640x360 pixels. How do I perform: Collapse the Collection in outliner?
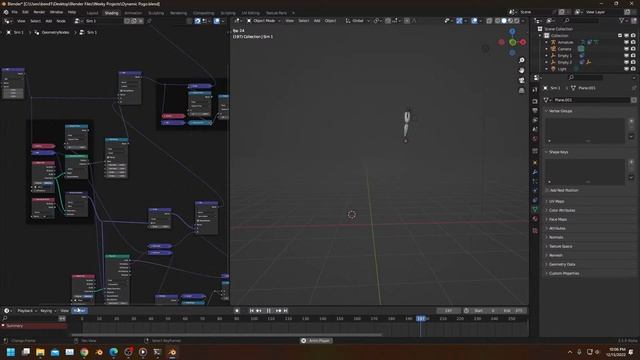click(x=540, y=36)
